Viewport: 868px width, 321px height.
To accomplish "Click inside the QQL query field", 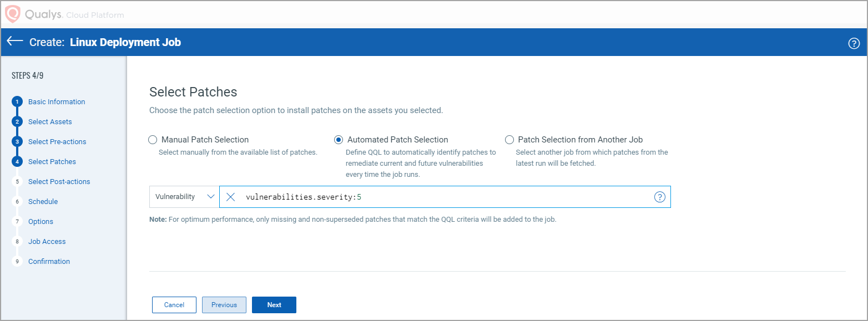I will point(499,197).
